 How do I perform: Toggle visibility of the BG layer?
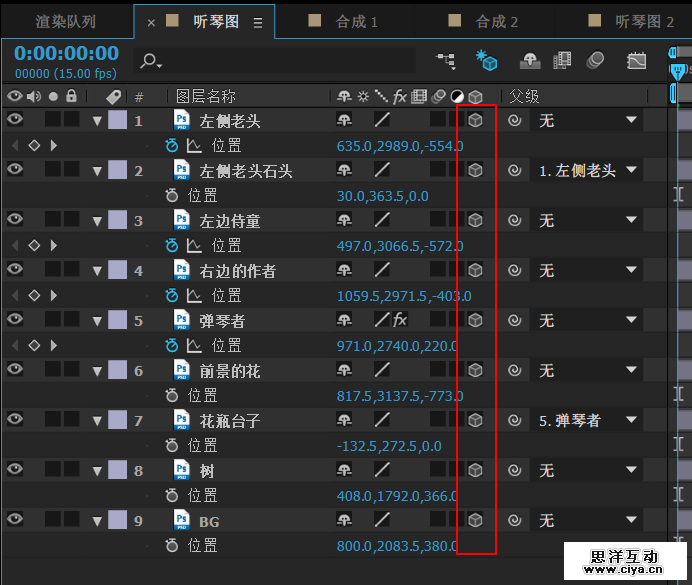click(x=15, y=520)
